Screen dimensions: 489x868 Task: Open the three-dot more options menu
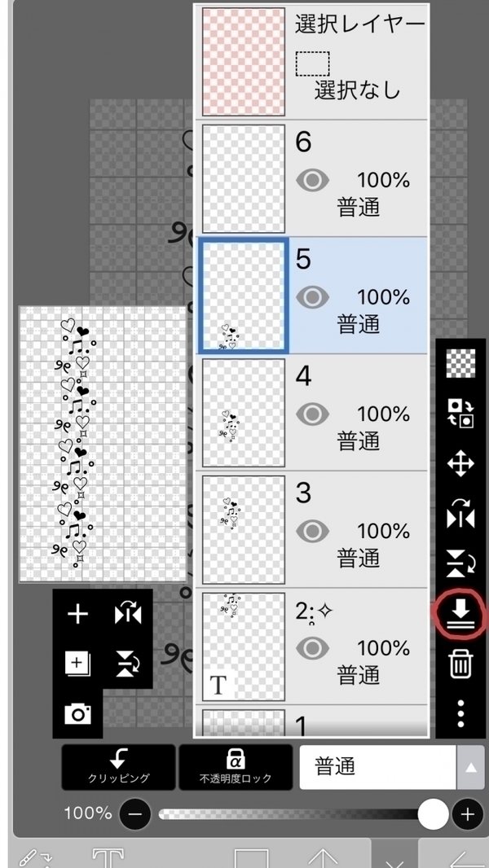pyautogui.click(x=460, y=713)
